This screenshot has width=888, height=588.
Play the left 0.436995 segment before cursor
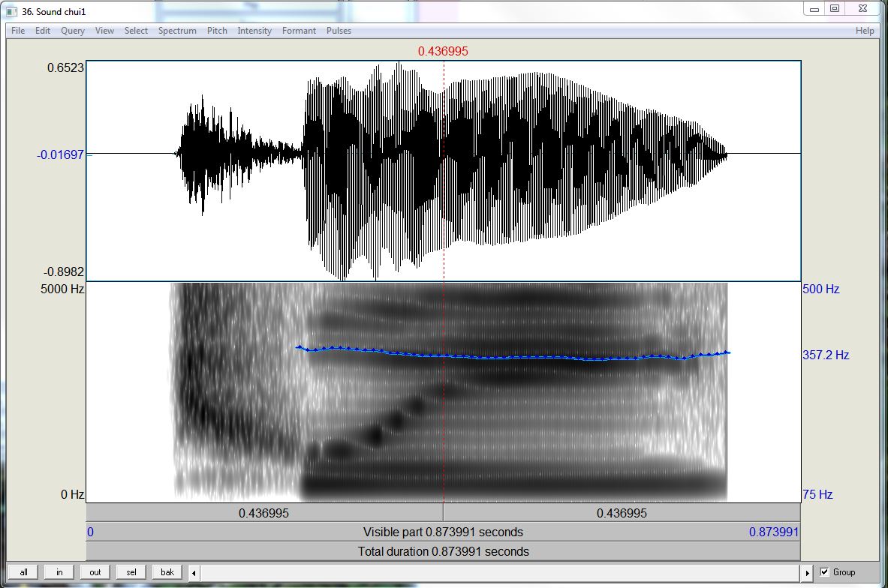coord(264,513)
